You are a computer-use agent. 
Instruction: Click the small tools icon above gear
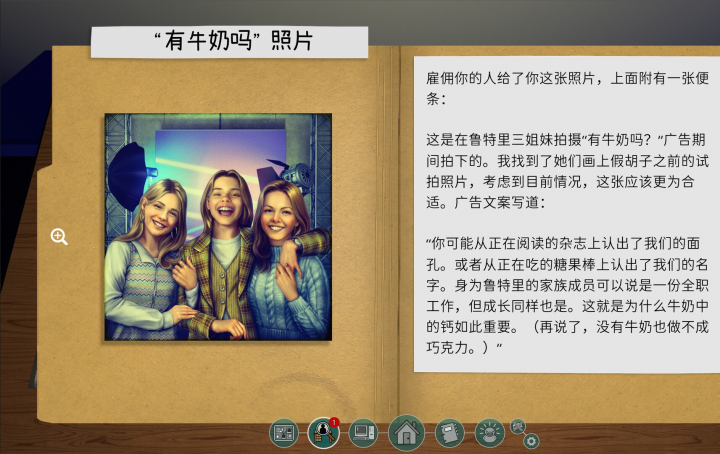(x=518, y=426)
